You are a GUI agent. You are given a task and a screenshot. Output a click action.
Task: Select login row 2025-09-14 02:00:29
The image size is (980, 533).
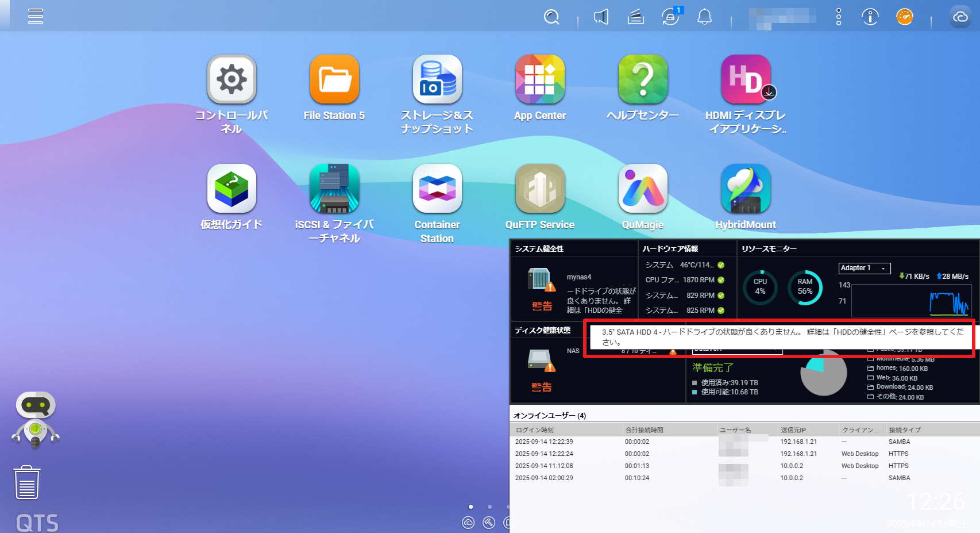(744, 478)
